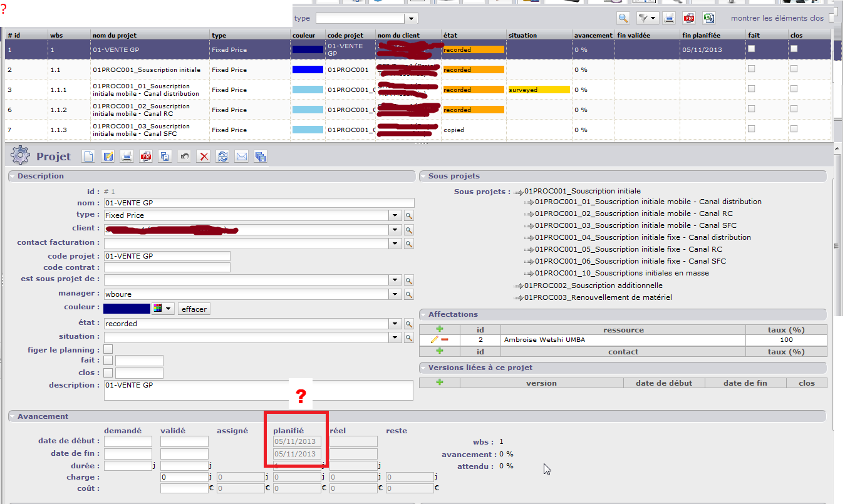
Task: Click the 'avancement' column header
Action: [x=593, y=35]
